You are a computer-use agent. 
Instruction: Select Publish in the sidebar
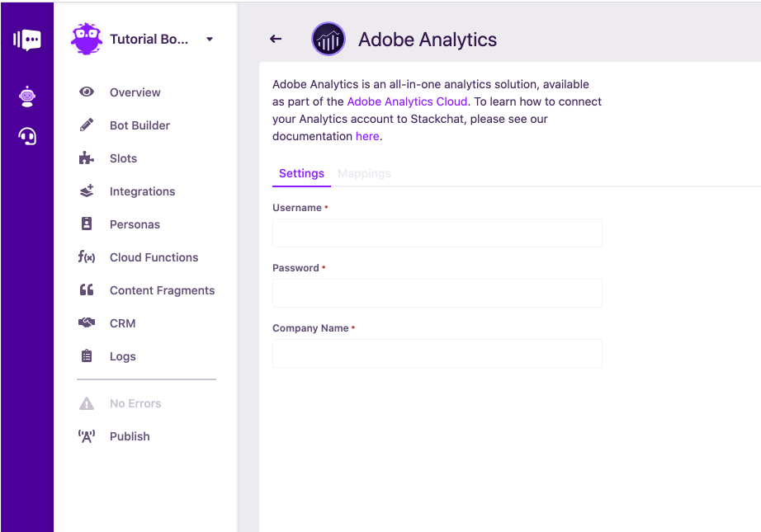[x=130, y=436]
